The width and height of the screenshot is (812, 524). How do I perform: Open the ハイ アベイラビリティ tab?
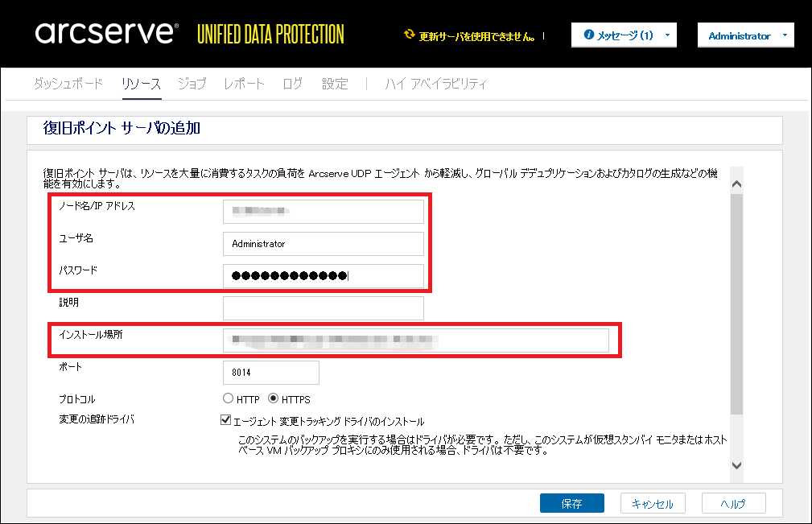(x=435, y=84)
